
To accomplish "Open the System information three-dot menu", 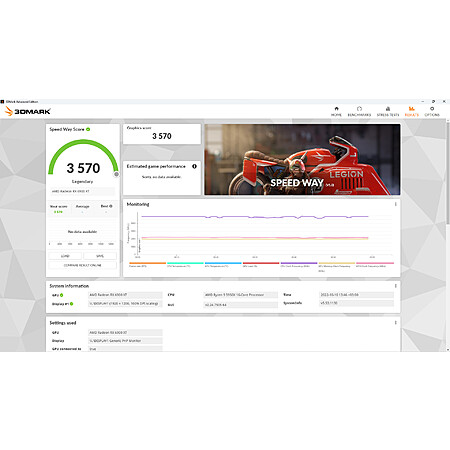I will coord(395,286).
